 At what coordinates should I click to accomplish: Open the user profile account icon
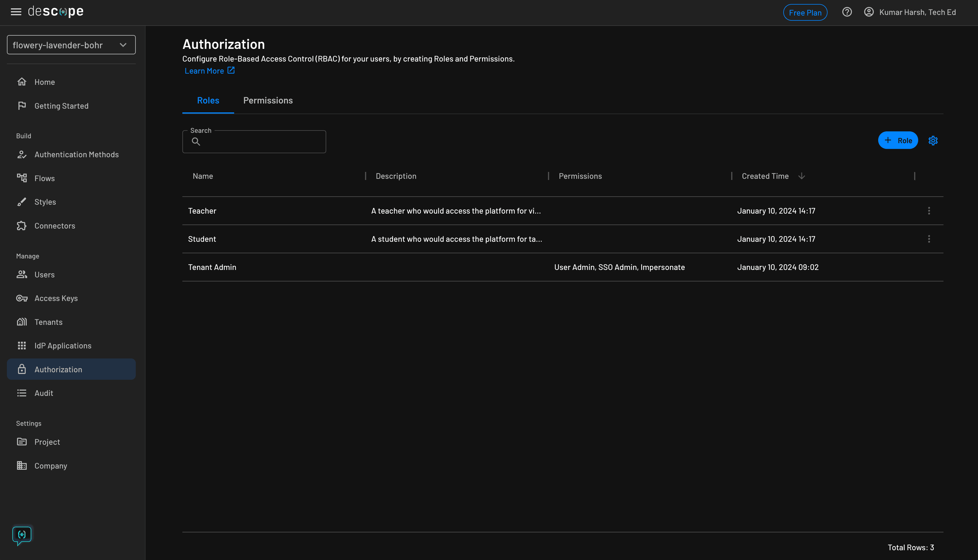(869, 12)
